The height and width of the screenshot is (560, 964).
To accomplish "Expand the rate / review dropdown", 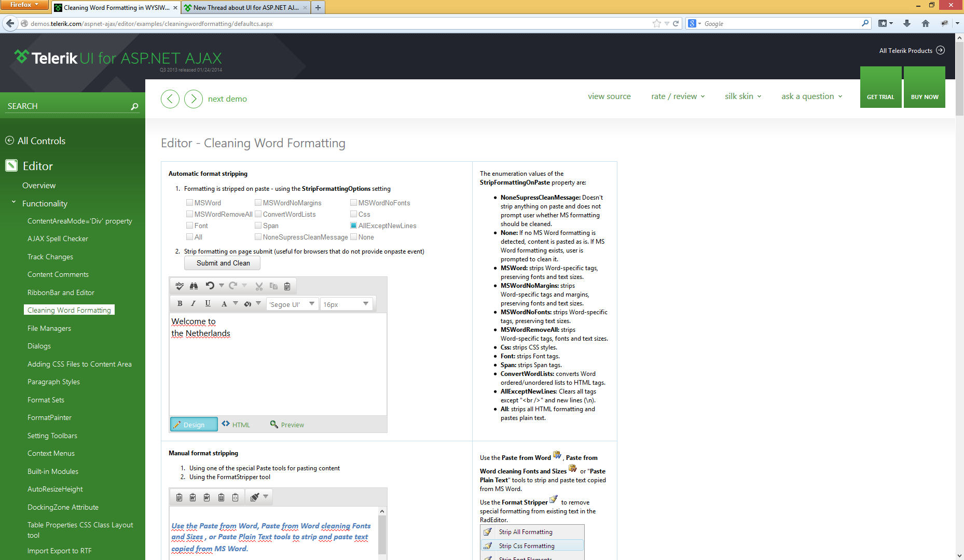I will 678,96.
